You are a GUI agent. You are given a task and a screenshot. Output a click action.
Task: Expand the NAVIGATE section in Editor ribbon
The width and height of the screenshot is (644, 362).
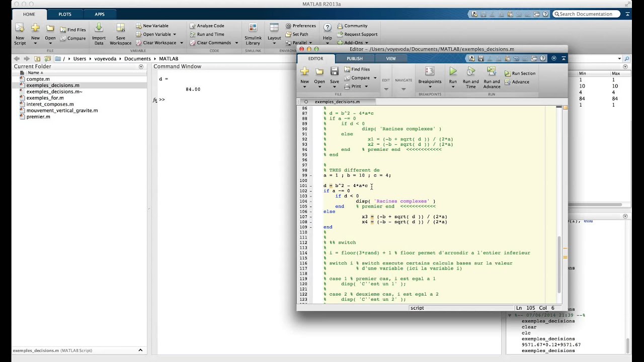coord(404,89)
